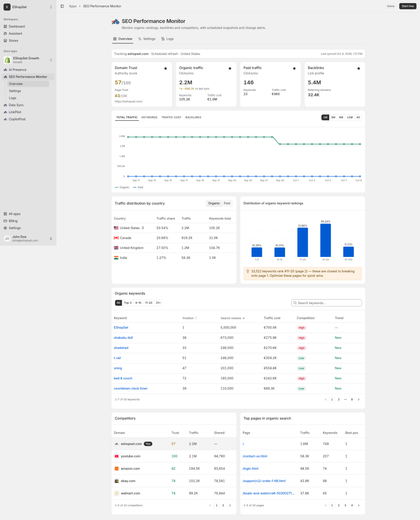
Task: Click the EShopSet workspace logo
Action: tap(7, 7)
